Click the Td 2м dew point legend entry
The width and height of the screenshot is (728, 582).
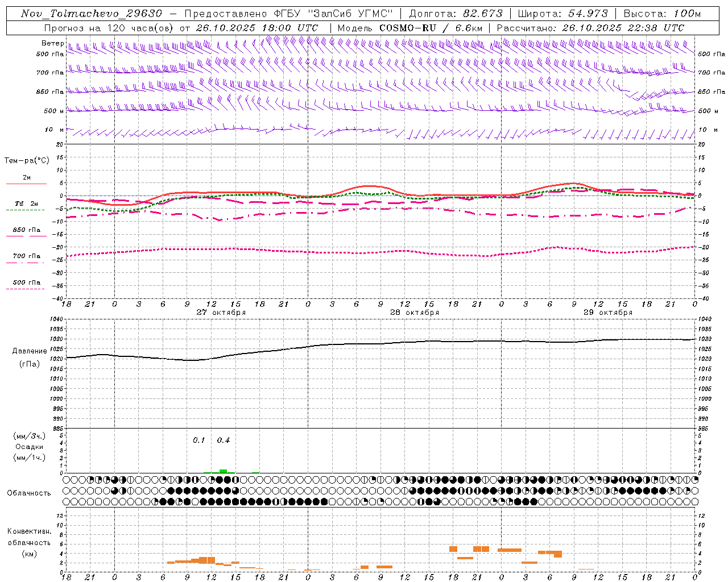coord(27,203)
